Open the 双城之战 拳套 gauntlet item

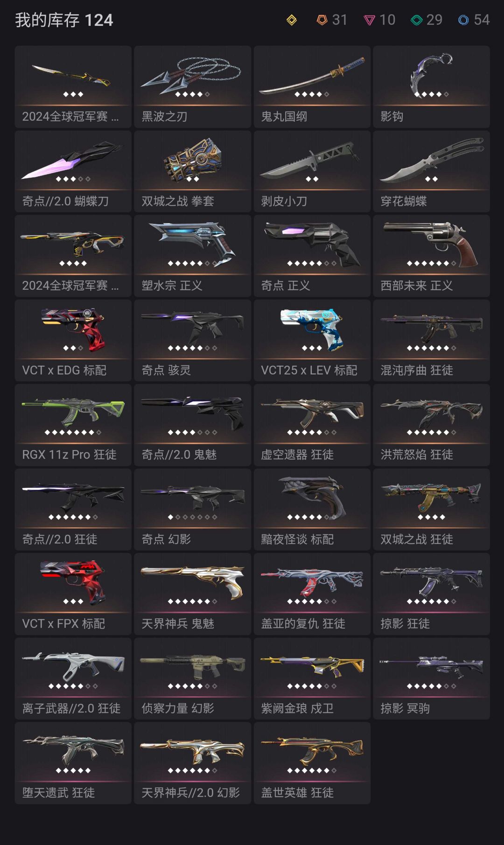193,171
